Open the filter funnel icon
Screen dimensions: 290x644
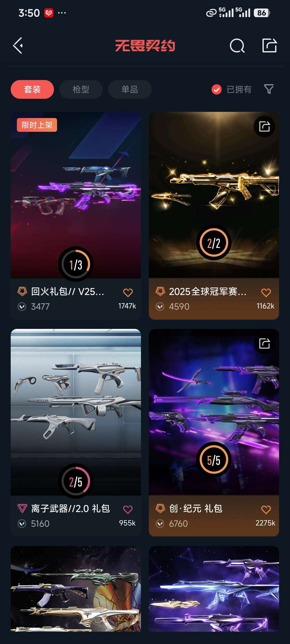(269, 89)
